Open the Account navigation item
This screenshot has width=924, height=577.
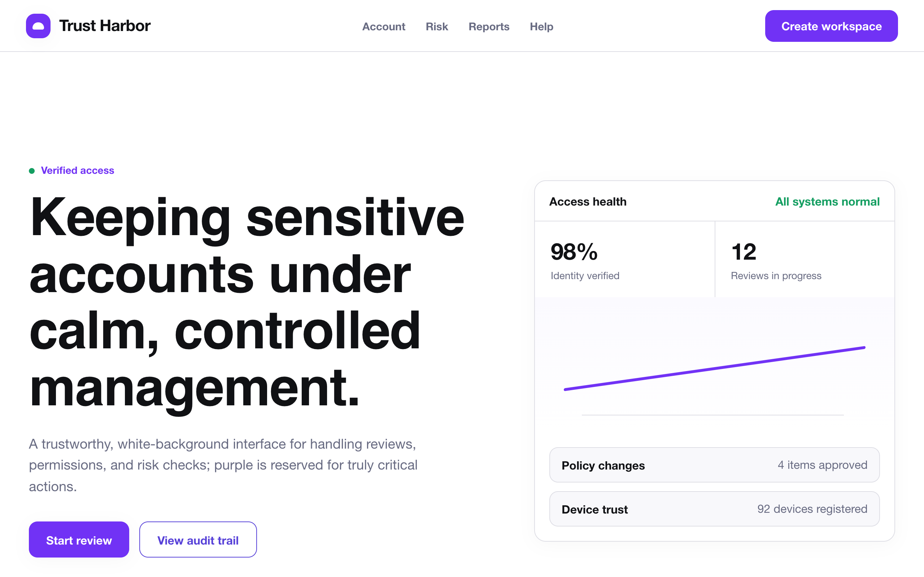(x=383, y=26)
